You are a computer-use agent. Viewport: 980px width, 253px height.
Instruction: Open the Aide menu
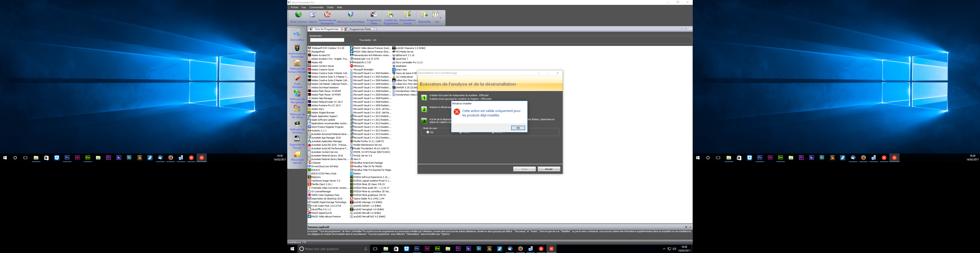pyautogui.click(x=339, y=7)
